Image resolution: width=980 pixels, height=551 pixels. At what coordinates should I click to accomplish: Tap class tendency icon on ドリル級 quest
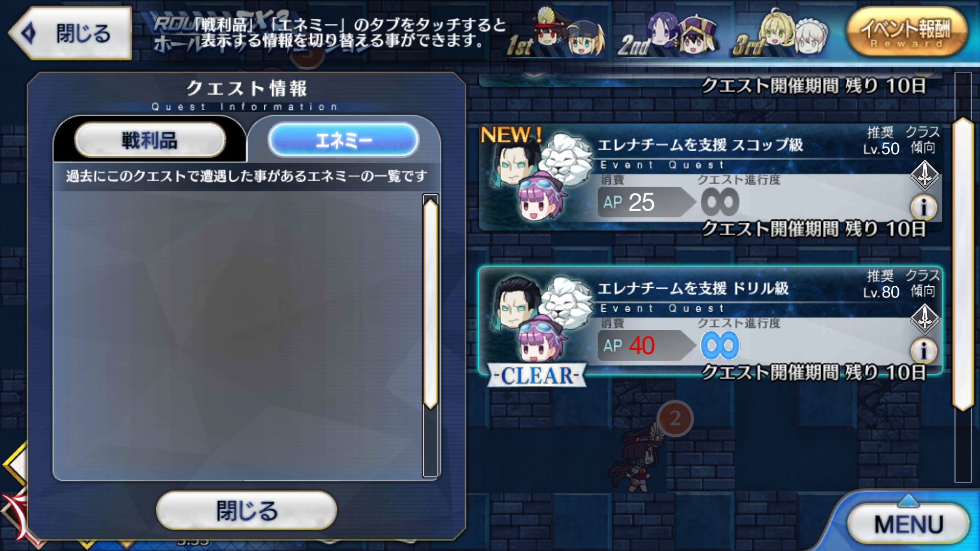(x=924, y=318)
